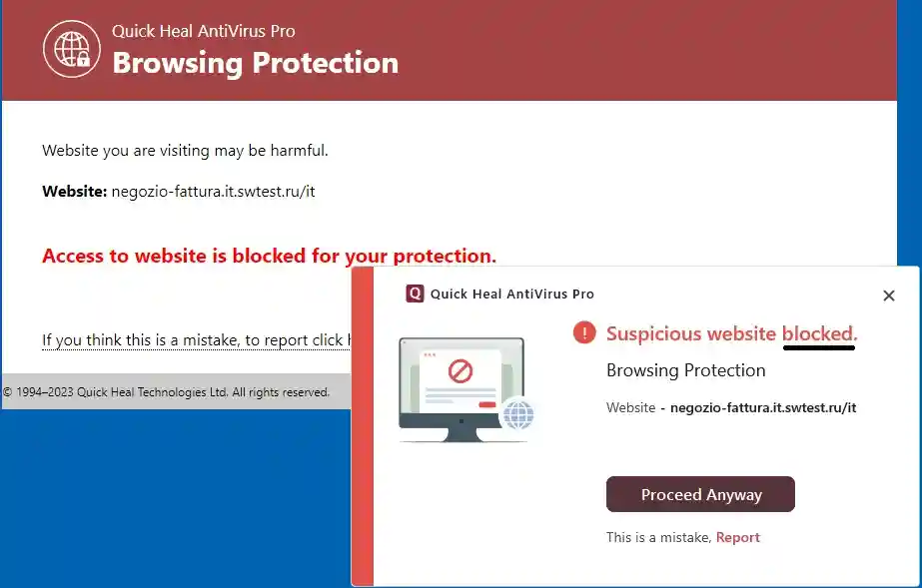Click the 'Website you are visiting may be harmful' text
This screenshot has height=588, width=922.
[185, 151]
